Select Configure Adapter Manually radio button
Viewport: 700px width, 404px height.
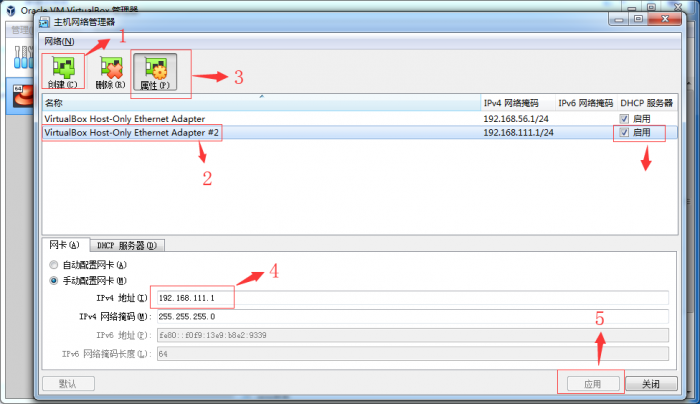tap(54, 281)
